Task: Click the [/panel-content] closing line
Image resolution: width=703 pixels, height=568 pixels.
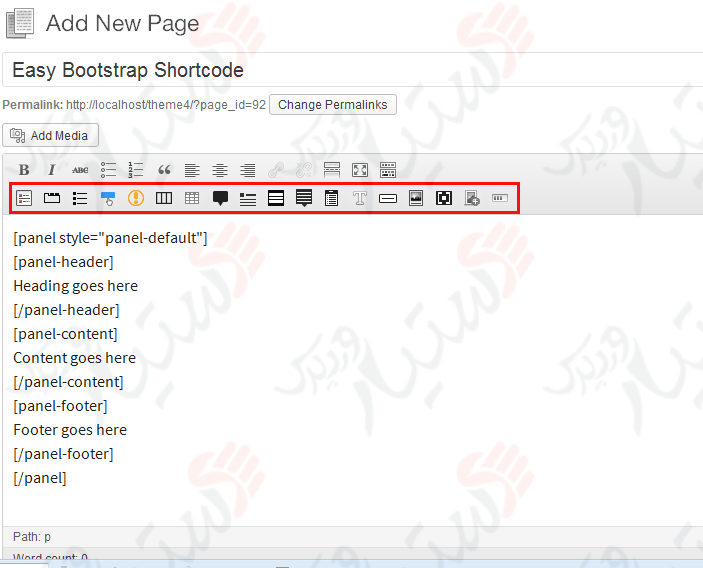Action: (68, 382)
